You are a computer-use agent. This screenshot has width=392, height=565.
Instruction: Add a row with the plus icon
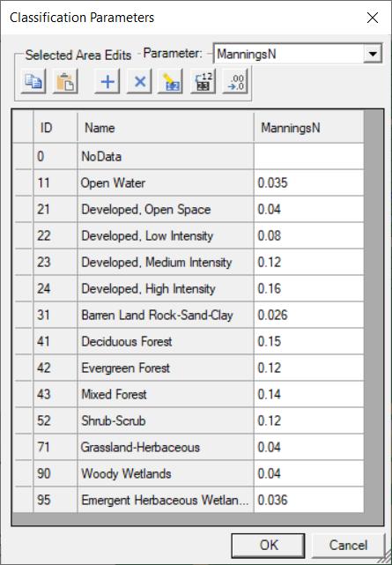click(107, 81)
